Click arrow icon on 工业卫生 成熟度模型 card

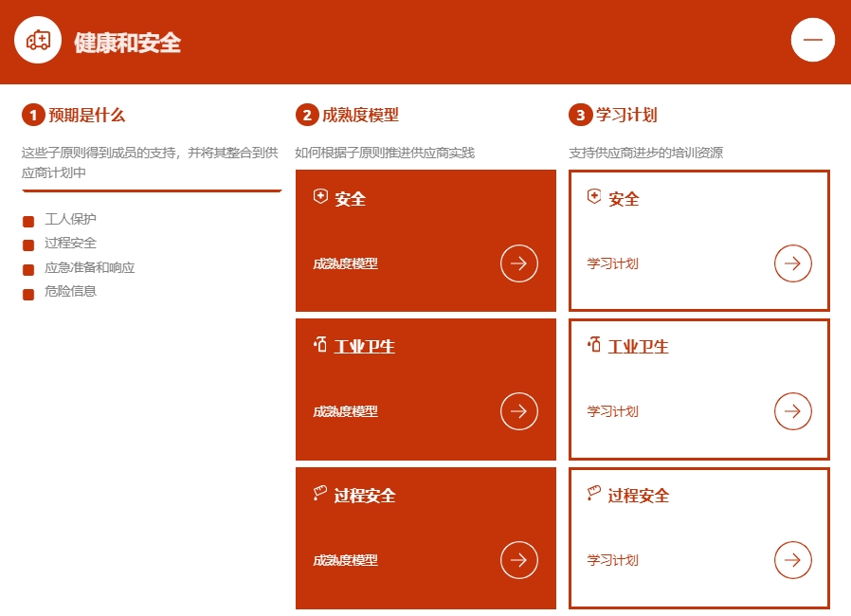[x=518, y=411]
